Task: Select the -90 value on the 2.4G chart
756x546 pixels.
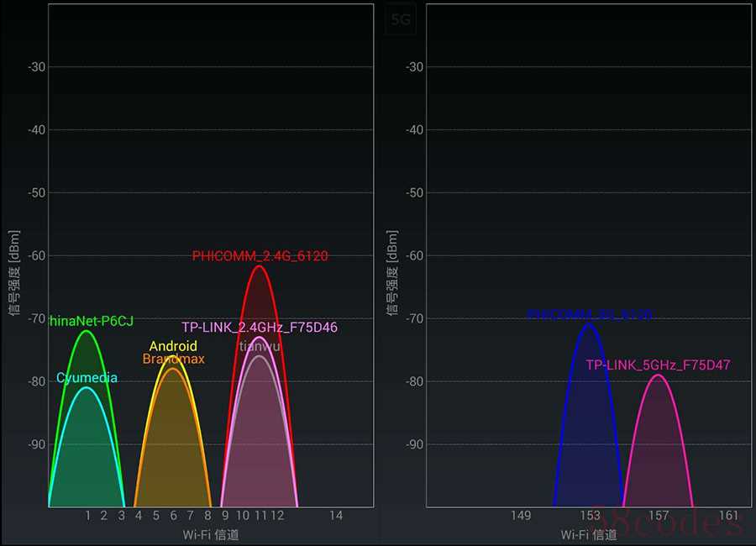Action: tap(37, 444)
